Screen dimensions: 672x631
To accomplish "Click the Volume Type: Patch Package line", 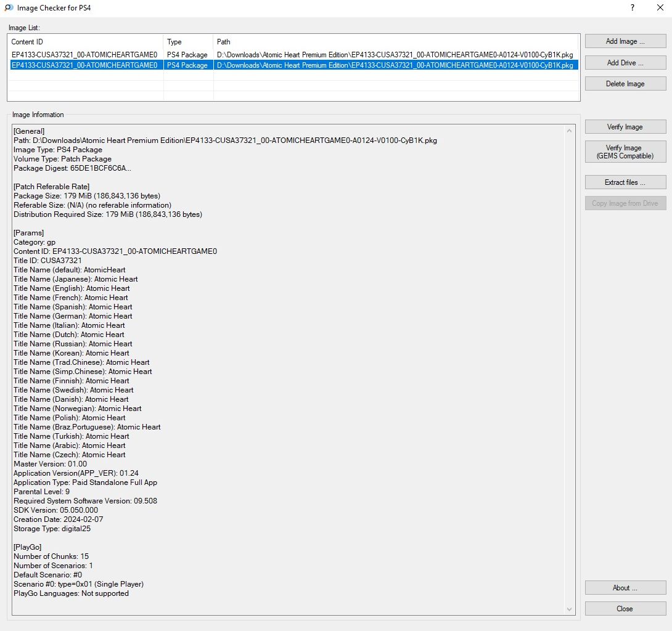I will click(x=62, y=159).
